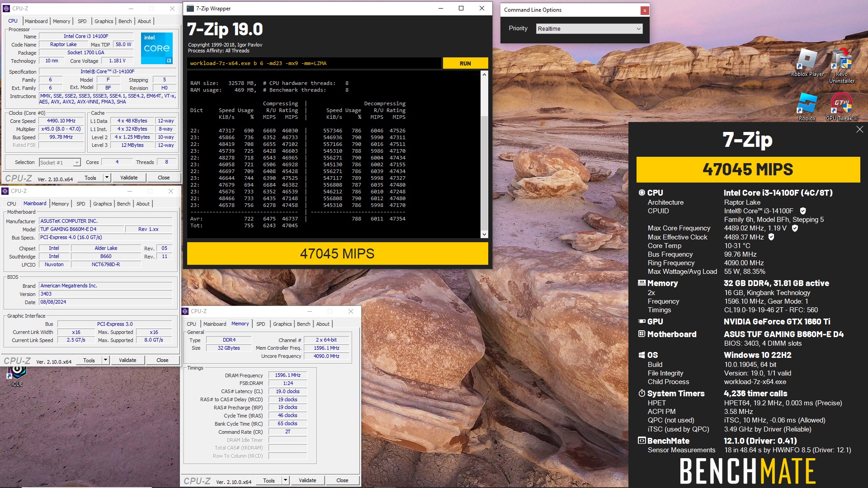The height and width of the screenshot is (488, 868).
Task: Click the Command Rate 2T value
Action: click(288, 432)
